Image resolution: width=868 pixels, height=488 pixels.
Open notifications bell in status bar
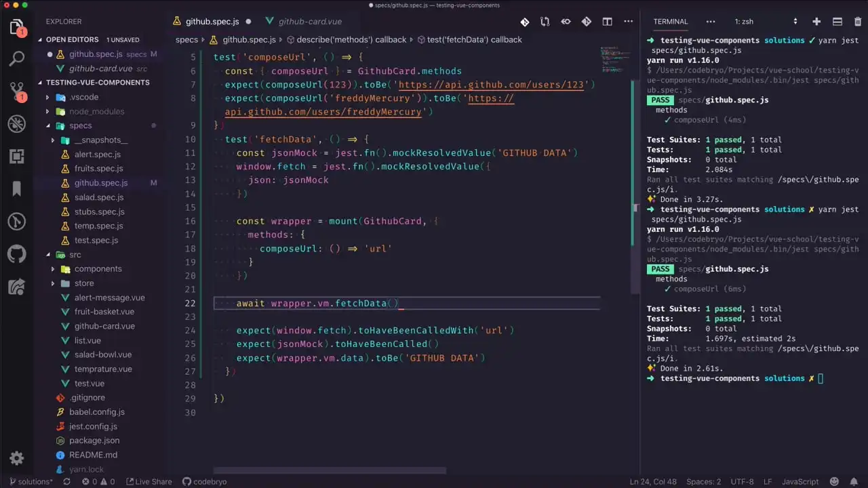pyautogui.click(x=853, y=482)
